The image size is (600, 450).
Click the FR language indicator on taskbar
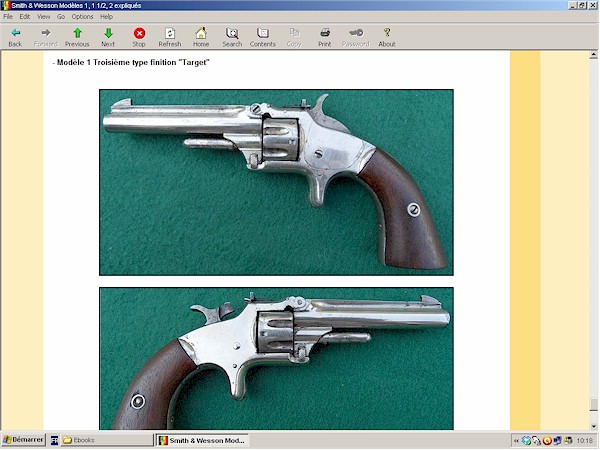54,440
